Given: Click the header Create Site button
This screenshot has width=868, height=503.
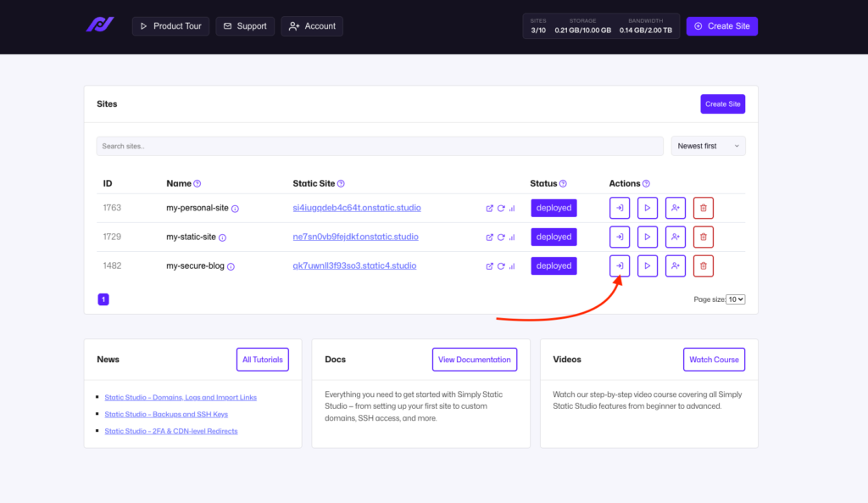Looking at the screenshot, I should tap(722, 26).
